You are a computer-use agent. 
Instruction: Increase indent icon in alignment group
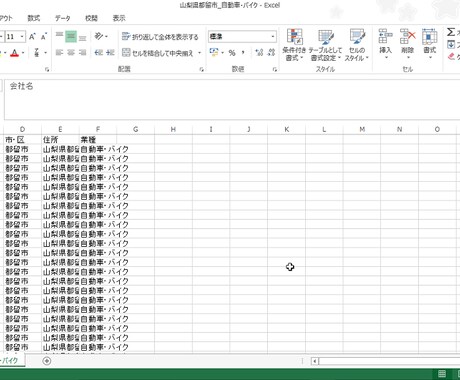110,53
